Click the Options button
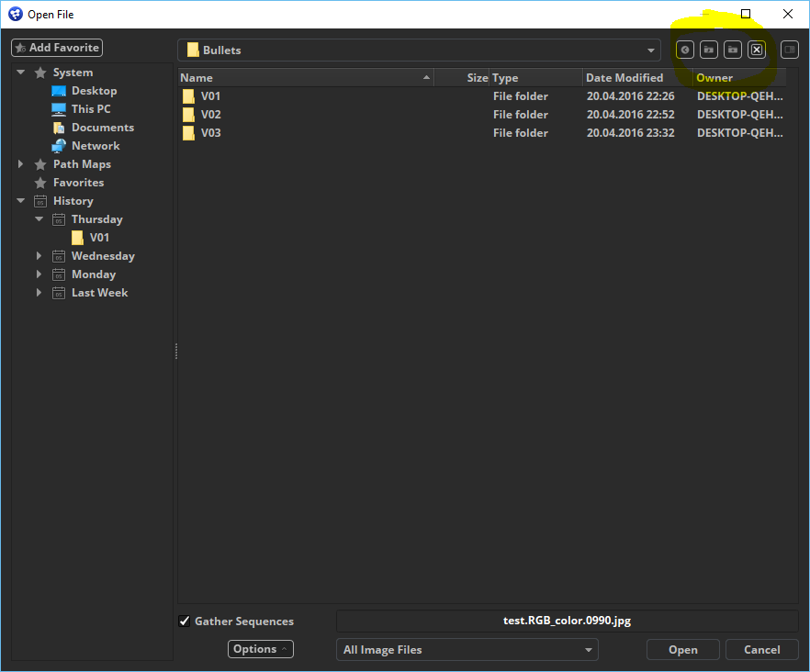 tap(261, 649)
